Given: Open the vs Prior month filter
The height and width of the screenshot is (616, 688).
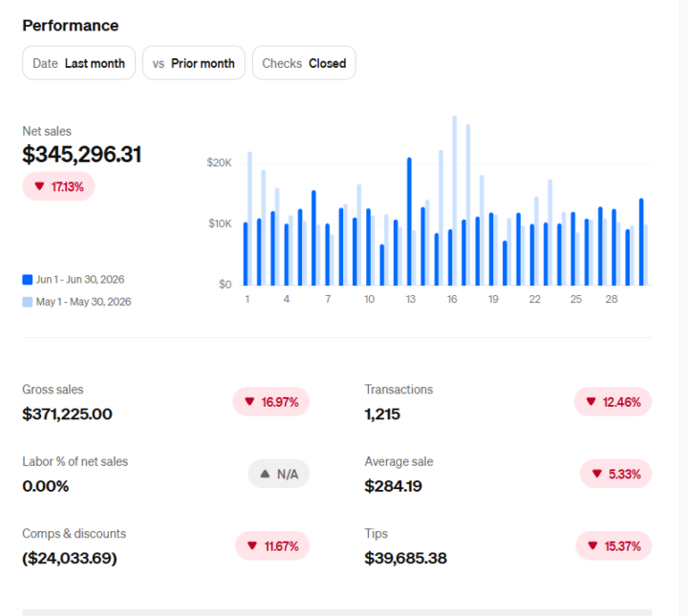Looking at the screenshot, I should point(193,63).
